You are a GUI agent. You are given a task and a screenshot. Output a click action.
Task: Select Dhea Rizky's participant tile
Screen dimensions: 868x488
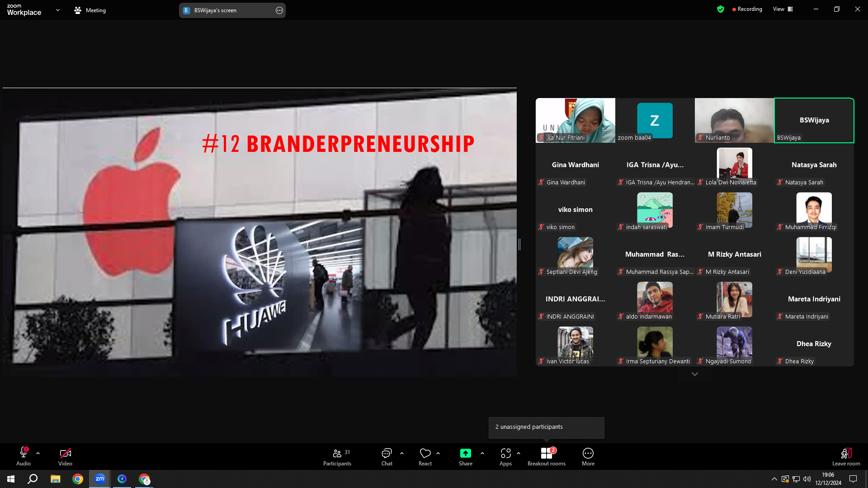tap(814, 344)
